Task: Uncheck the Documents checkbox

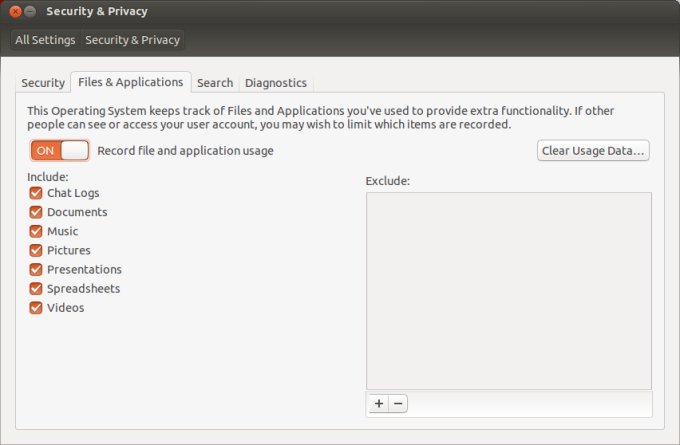Action: point(36,212)
